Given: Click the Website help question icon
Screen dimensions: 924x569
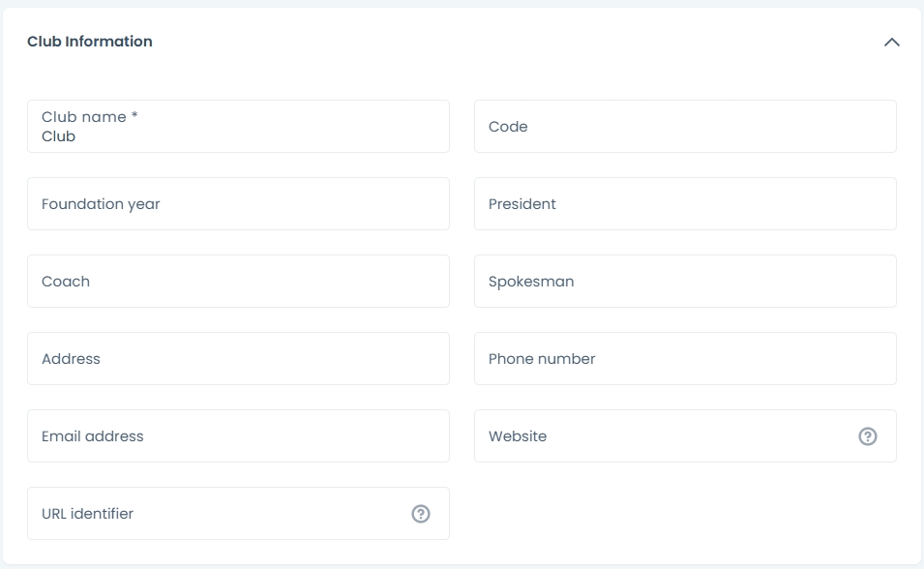Looking at the screenshot, I should pyautogui.click(x=868, y=436).
